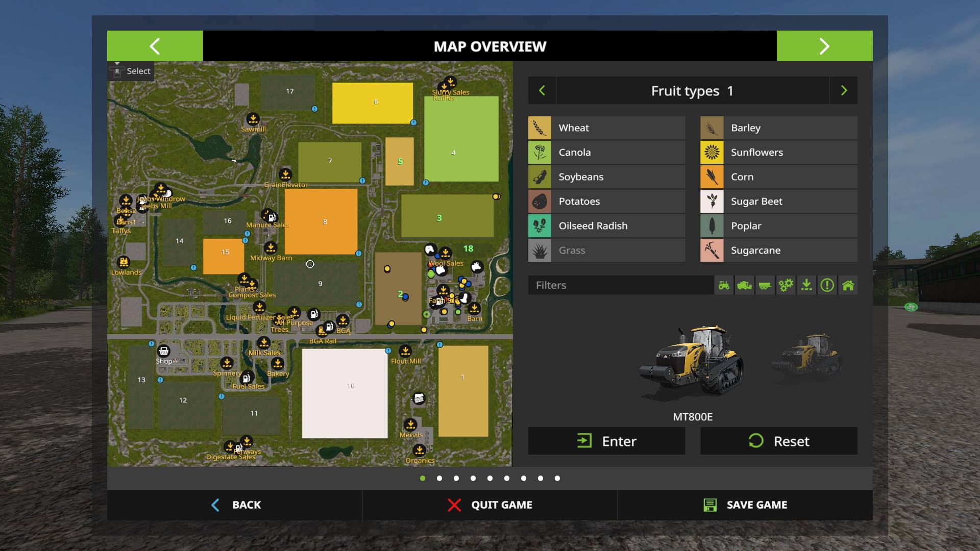Toggle the trailer filter icon
980x551 pixels.
[x=765, y=285]
